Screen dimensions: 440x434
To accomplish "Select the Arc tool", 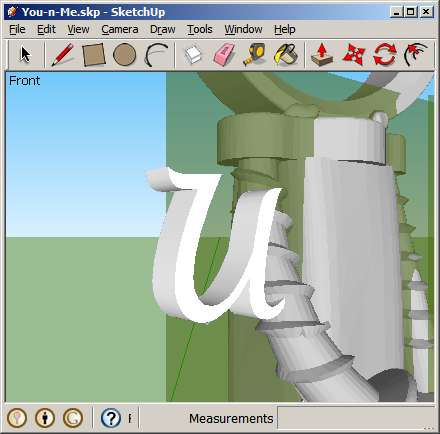I will coord(156,55).
